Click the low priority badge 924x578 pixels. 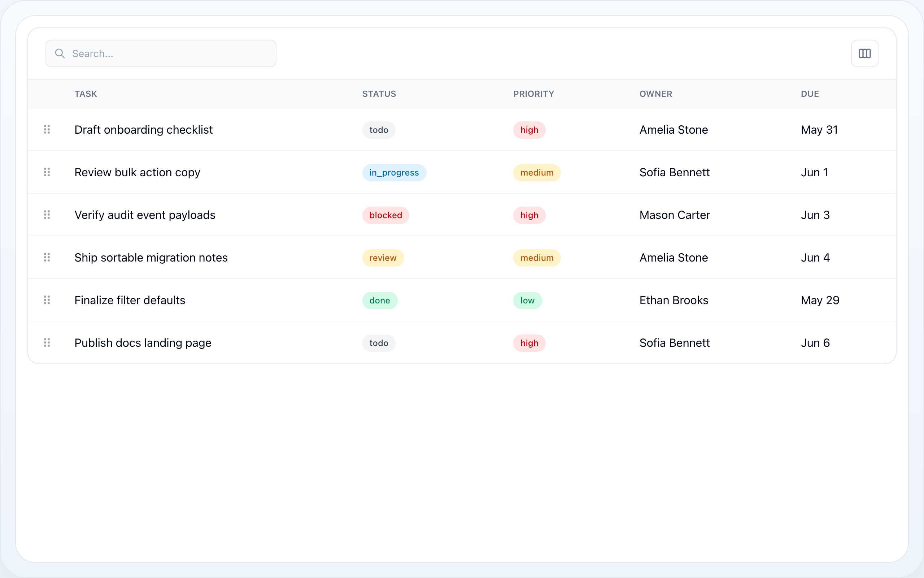pos(527,301)
